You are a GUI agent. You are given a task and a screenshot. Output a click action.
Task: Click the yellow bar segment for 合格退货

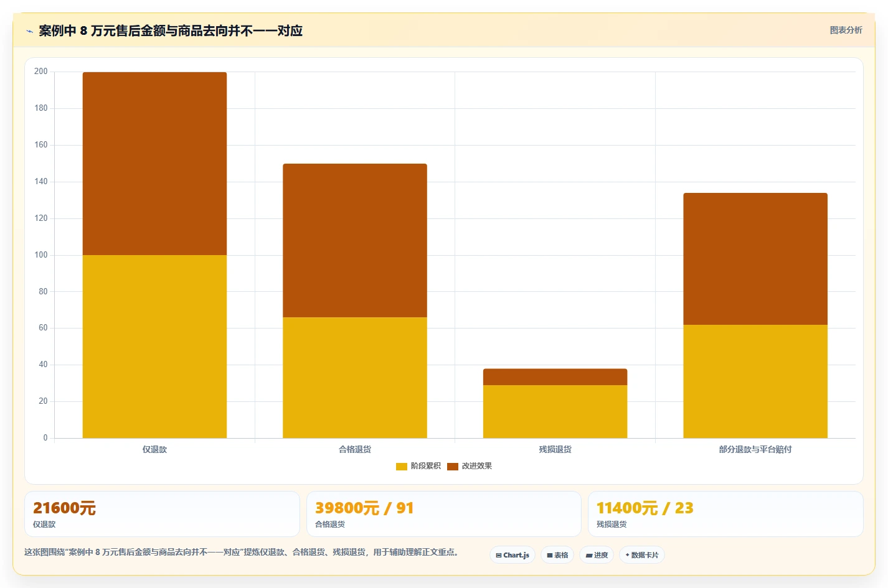coord(355,378)
